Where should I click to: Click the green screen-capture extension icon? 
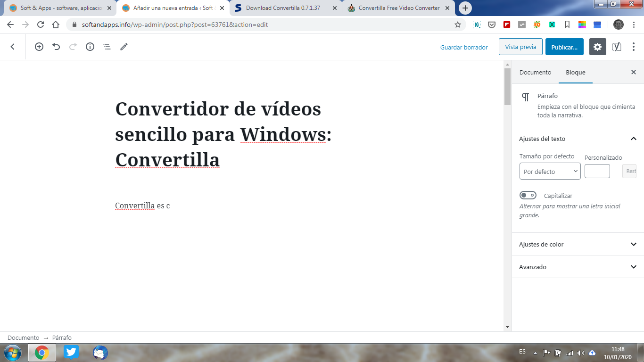552,25
